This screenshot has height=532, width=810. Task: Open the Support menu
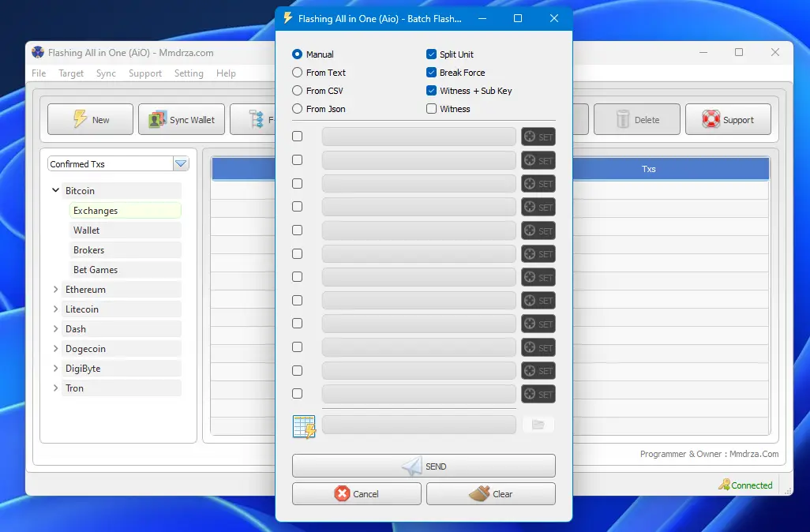[145, 73]
